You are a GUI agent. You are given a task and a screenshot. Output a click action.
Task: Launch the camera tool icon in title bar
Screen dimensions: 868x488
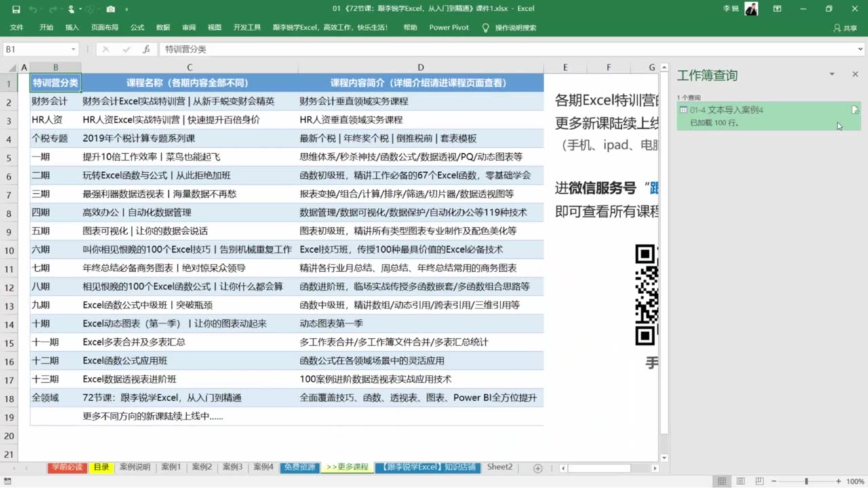[111, 9]
